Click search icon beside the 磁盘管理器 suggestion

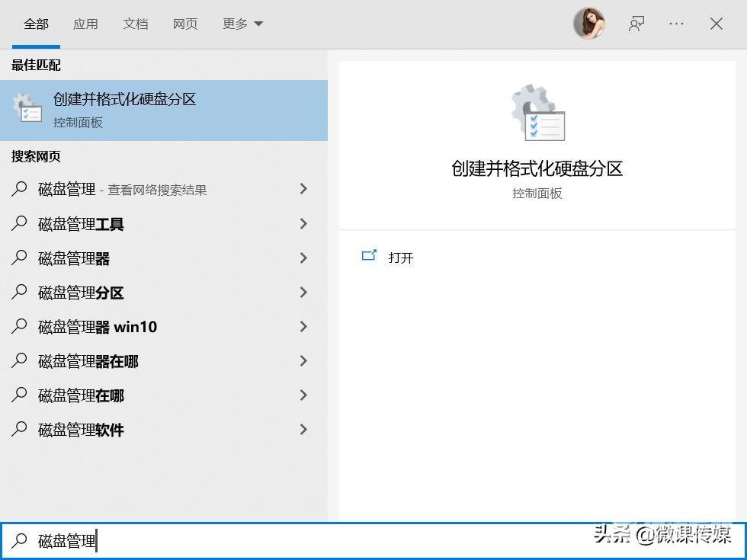[19, 258]
